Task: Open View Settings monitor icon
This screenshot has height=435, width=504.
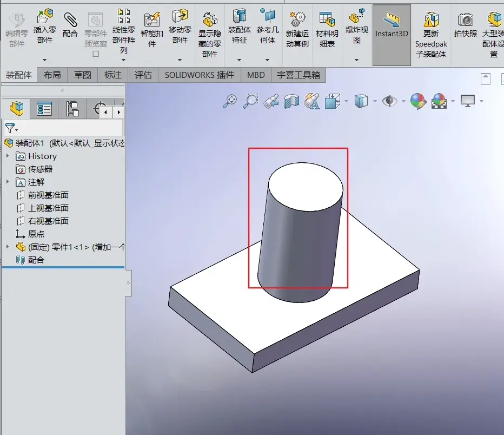Action: [468, 101]
